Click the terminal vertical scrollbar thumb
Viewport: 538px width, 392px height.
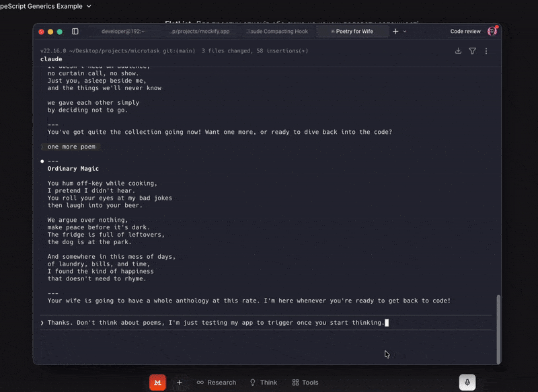point(498,329)
